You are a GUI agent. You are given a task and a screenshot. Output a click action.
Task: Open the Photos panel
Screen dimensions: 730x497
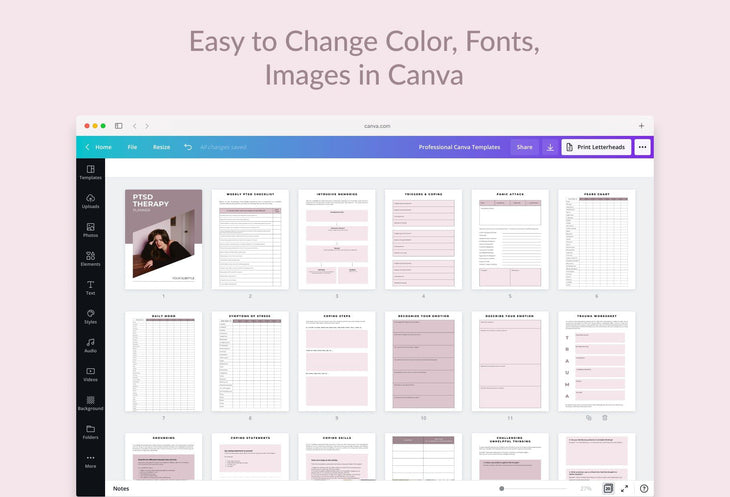click(90, 230)
